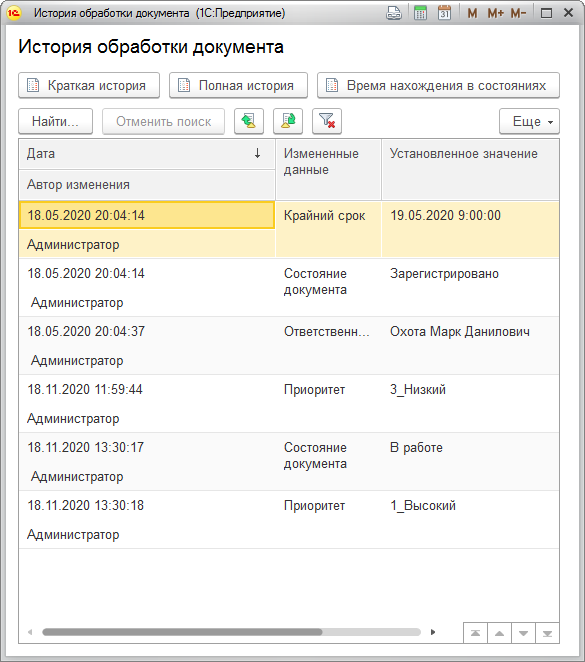Click the 1C application logo icon
The width and height of the screenshot is (585, 662).
(x=13, y=13)
